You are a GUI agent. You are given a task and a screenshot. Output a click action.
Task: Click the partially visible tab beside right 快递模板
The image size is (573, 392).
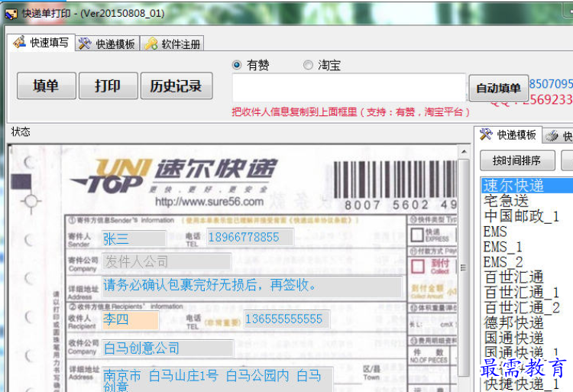pos(558,136)
